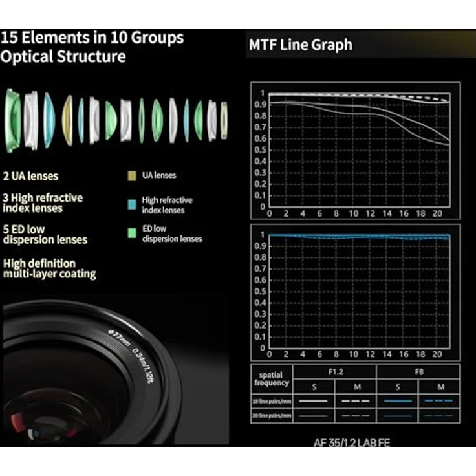Image resolution: width=476 pixels, height=476 pixels.
Task: Click the blue curve in the bottom MTF graph
Action: [360, 236]
